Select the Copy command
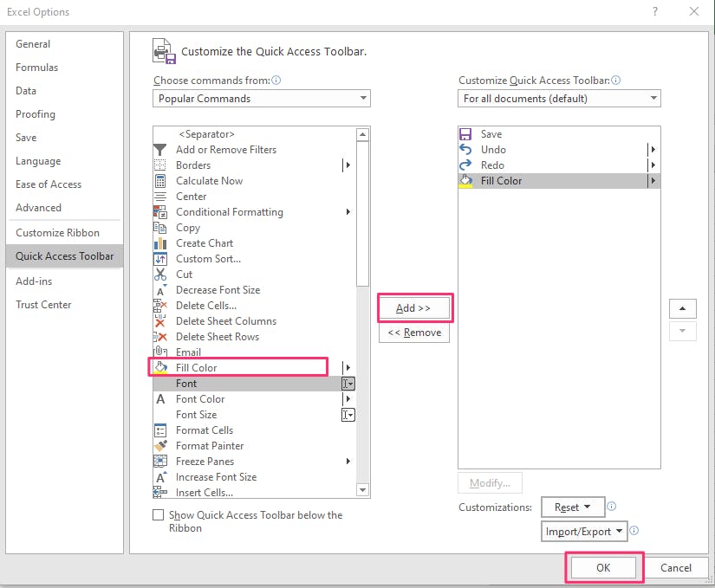 [x=188, y=227]
